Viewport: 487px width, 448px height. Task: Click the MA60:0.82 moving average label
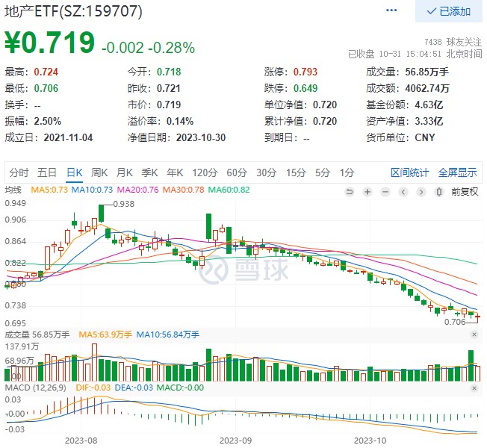click(229, 190)
